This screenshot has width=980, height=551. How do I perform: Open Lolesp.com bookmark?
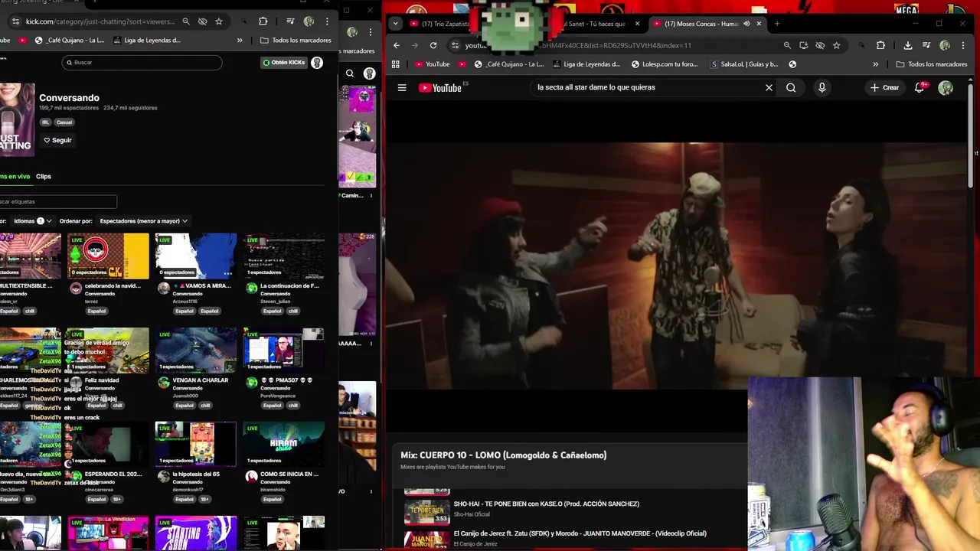(665, 64)
